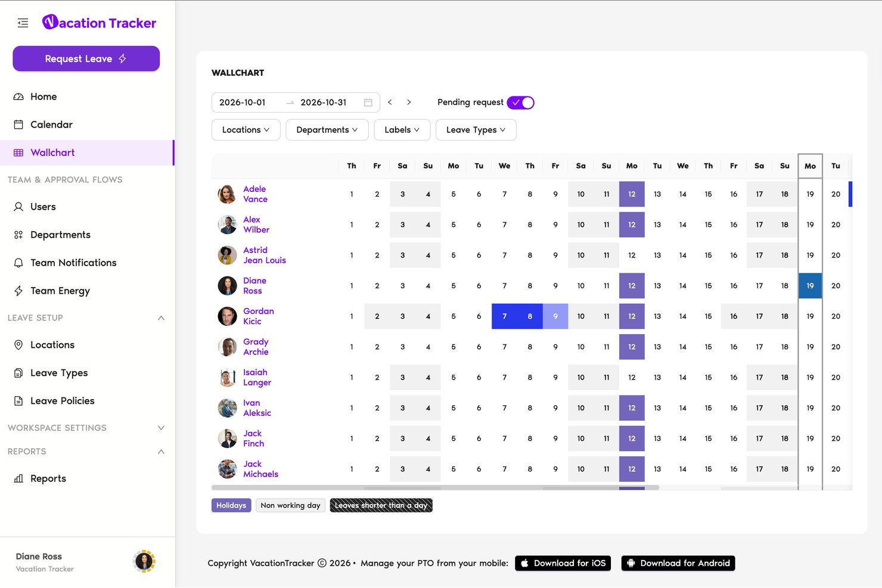This screenshot has width=882, height=588.
Task: Click Astrid Jean Louis's day 20 cell
Action: 836,255
